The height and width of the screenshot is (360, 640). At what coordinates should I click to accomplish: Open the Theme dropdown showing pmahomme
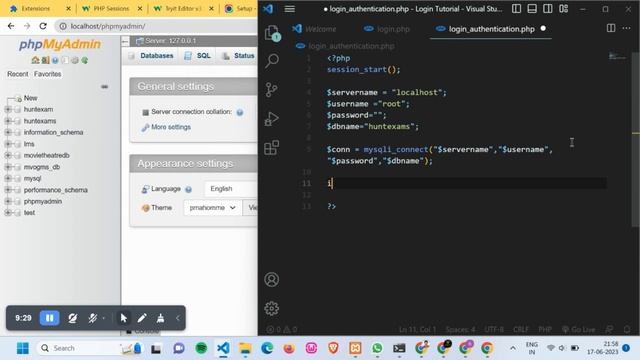click(212, 208)
